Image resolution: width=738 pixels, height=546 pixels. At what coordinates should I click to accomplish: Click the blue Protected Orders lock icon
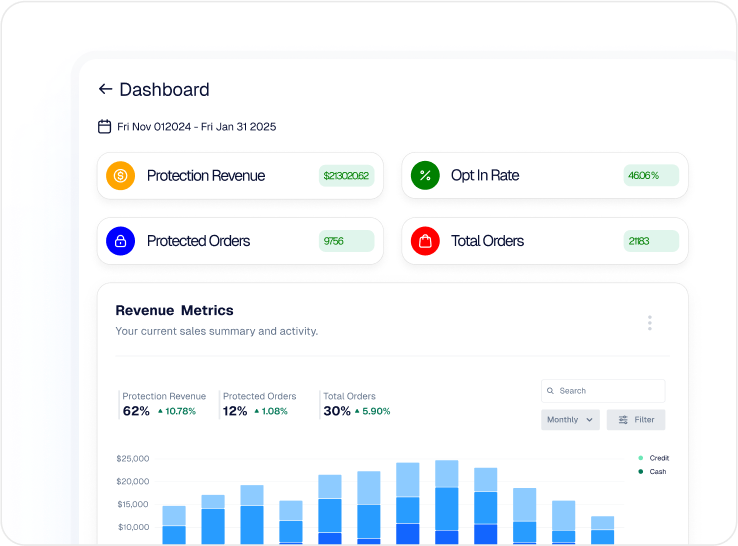pos(120,241)
